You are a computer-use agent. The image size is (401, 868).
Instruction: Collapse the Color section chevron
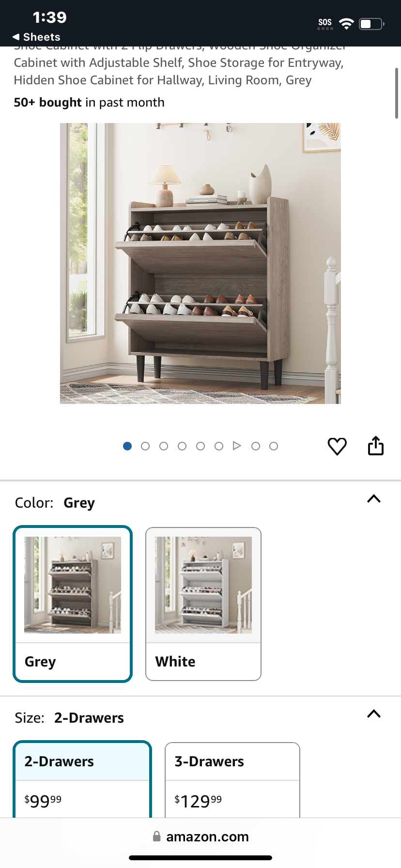374,499
